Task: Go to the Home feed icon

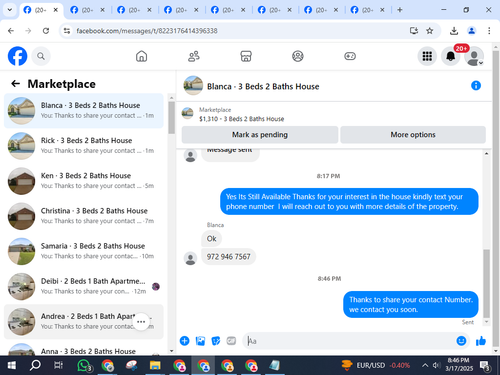Action: point(141,56)
